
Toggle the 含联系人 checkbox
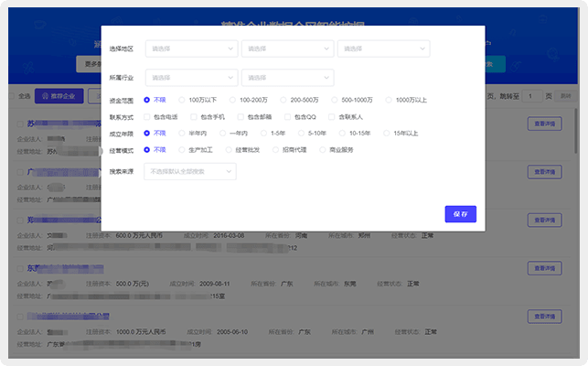point(332,117)
